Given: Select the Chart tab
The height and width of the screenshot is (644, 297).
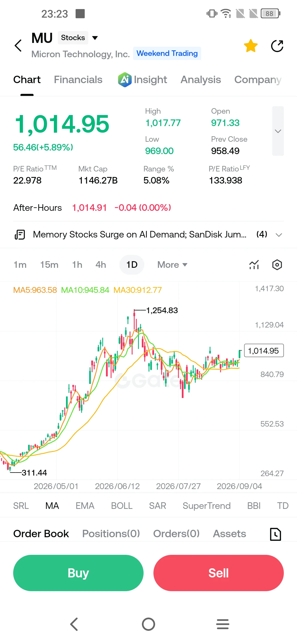Looking at the screenshot, I should 27,80.
